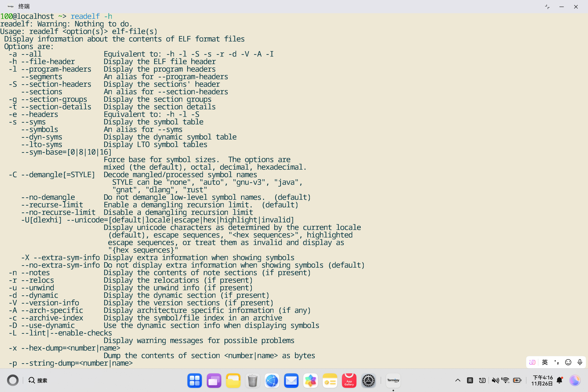This screenshot has width=588, height=392.
Task: Toggle punctuation mode in IME bar
Action: 557,362
